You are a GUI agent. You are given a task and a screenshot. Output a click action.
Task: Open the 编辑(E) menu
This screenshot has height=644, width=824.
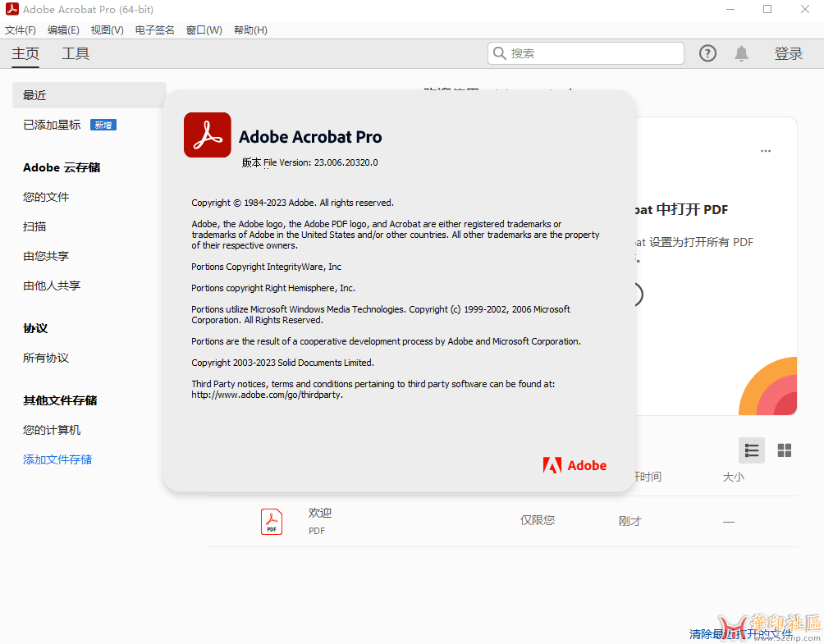63,30
